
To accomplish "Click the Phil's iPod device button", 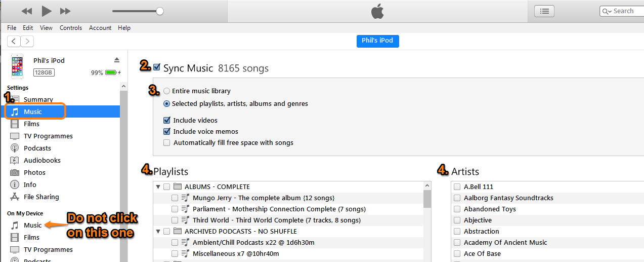I will tap(377, 41).
